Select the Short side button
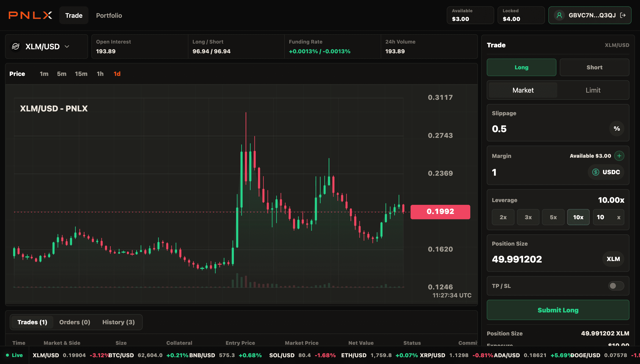 (594, 67)
